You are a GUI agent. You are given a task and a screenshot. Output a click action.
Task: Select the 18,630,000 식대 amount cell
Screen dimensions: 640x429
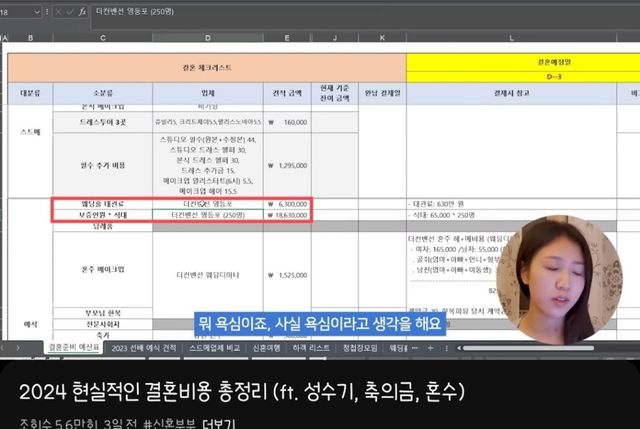(x=287, y=214)
